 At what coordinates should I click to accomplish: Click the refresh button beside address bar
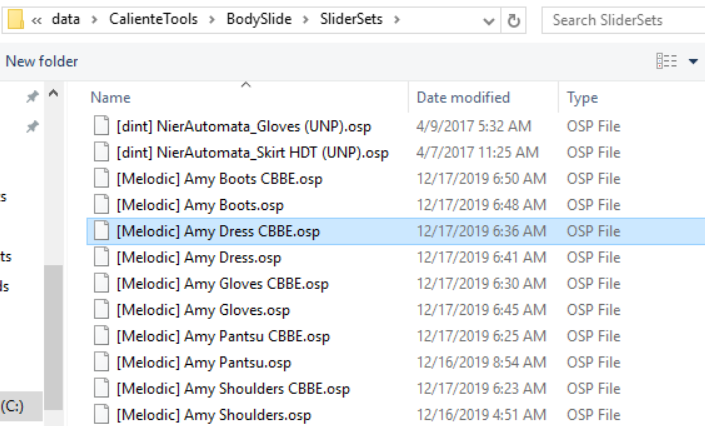tap(513, 20)
